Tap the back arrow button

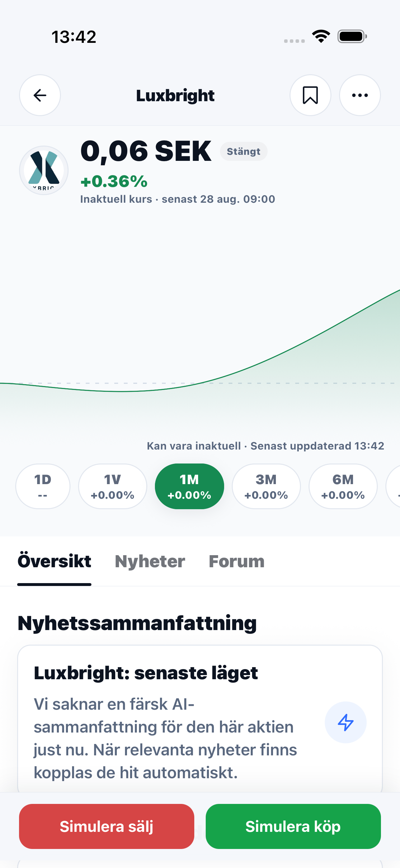click(40, 95)
